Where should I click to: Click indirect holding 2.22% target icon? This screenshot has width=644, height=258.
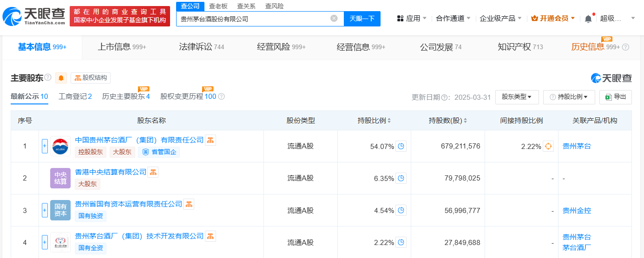pyautogui.click(x=548, y=146)
